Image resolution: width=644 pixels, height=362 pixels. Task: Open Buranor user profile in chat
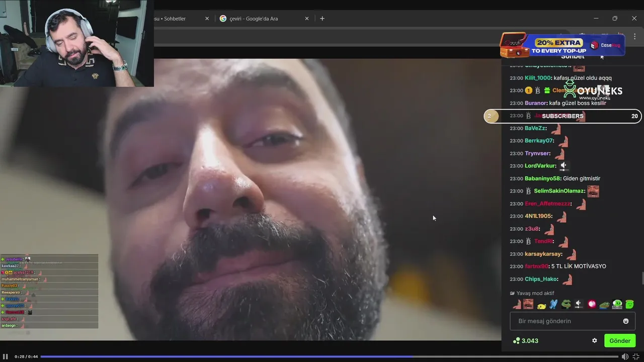535,103
